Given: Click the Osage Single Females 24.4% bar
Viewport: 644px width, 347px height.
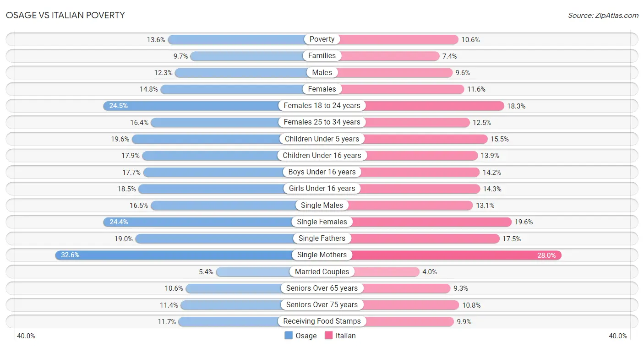Looking at the screenshot, I should pos(197,222).
